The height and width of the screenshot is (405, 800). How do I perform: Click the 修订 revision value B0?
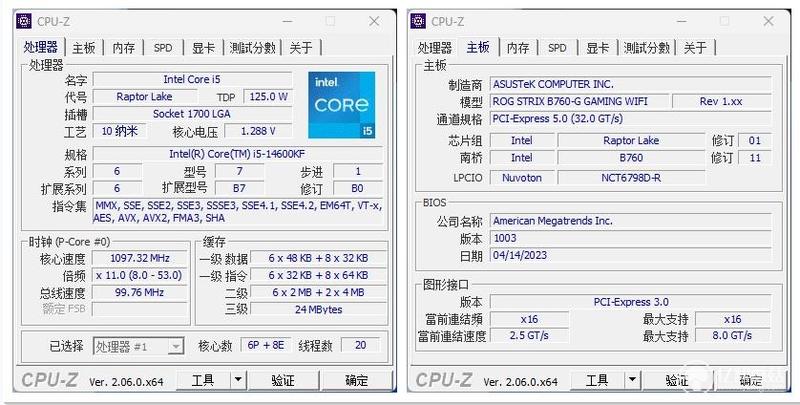click(358, 188)
